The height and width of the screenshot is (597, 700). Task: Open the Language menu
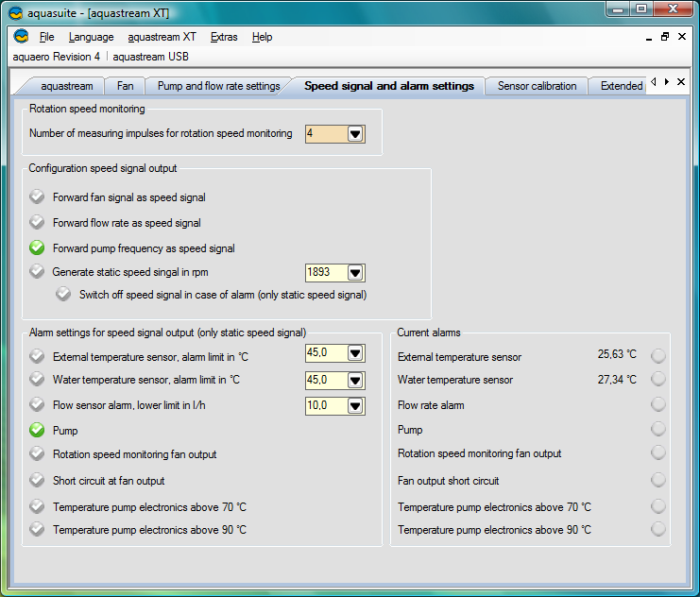pyautogui.click(x=91, y=37)
